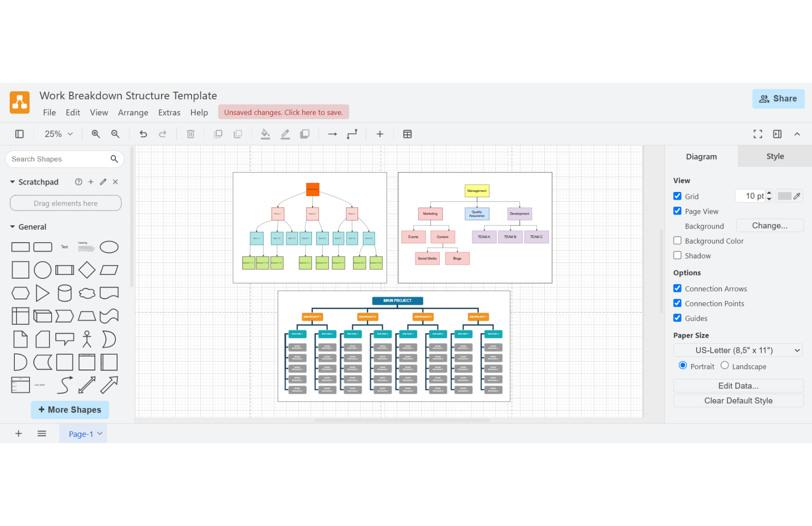The image size is (812, 526).
Task: Collapse the General shapes section
Action: coord(12,227)
